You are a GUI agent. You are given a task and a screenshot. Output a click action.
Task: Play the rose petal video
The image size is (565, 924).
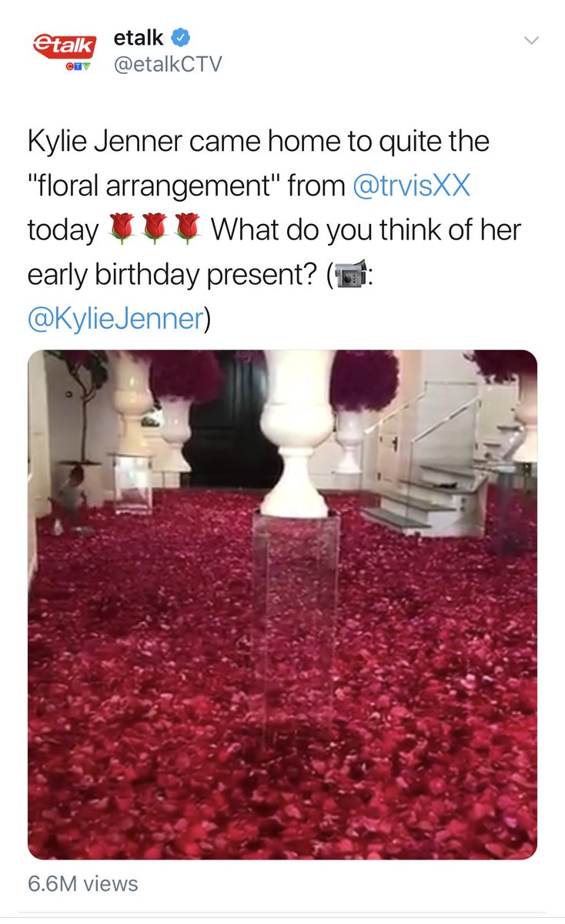[282, 605]
